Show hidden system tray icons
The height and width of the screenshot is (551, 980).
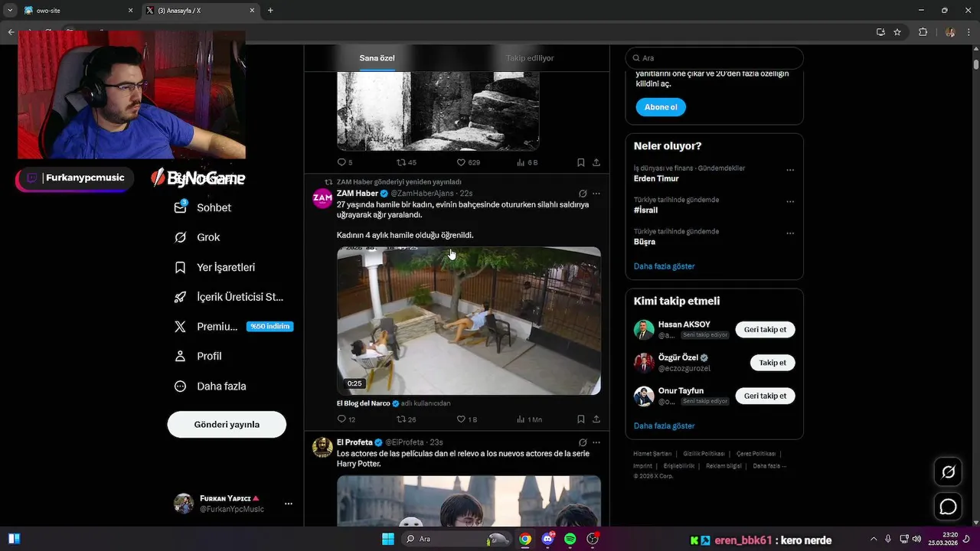(874, 540)
